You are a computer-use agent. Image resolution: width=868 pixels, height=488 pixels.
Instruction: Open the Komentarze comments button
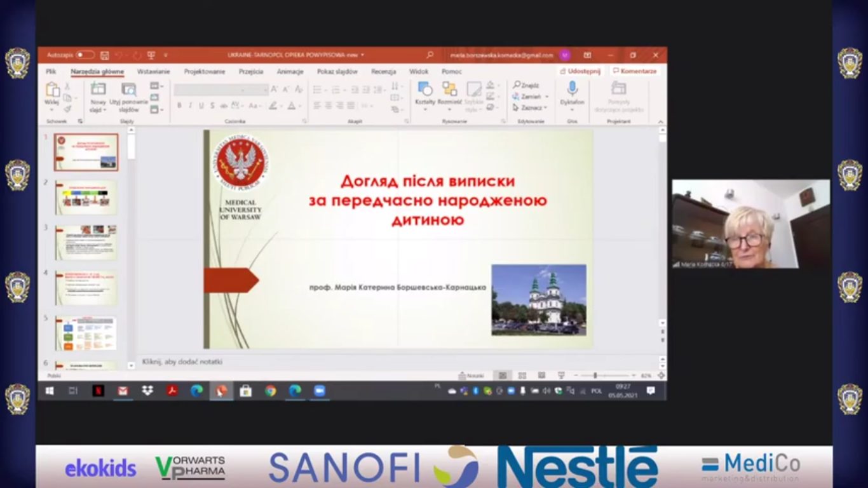(634, 71)
